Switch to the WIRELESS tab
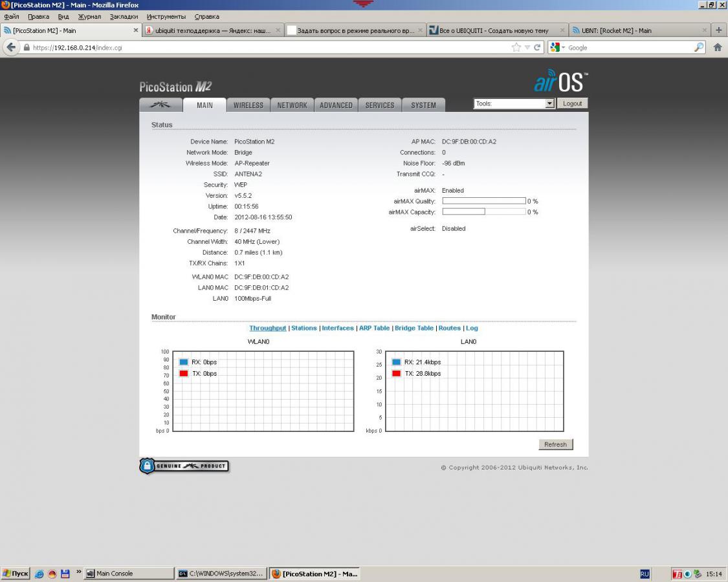 coord(248,105)
